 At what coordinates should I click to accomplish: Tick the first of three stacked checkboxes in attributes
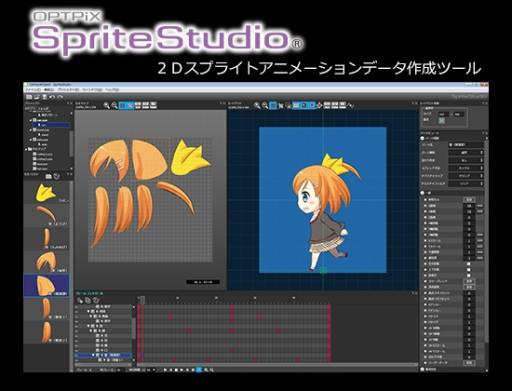click(469, 264)
